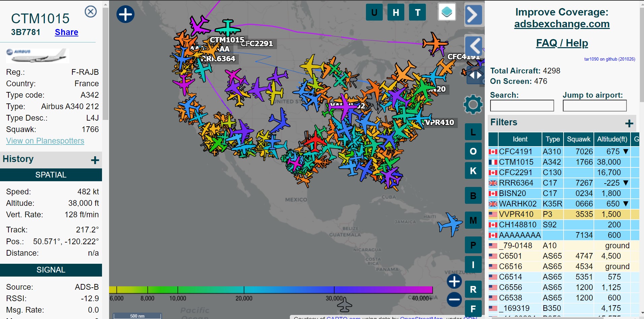The width and height of the screenshot is (644, 319).
Task: Select C6556 row in aircraft table
Action: [x=564, y=287]
